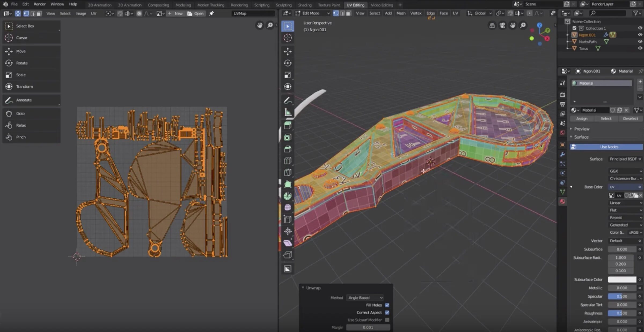Select the Relax tool in UV editor
This screenshot has width=644, height=332.
21,125
